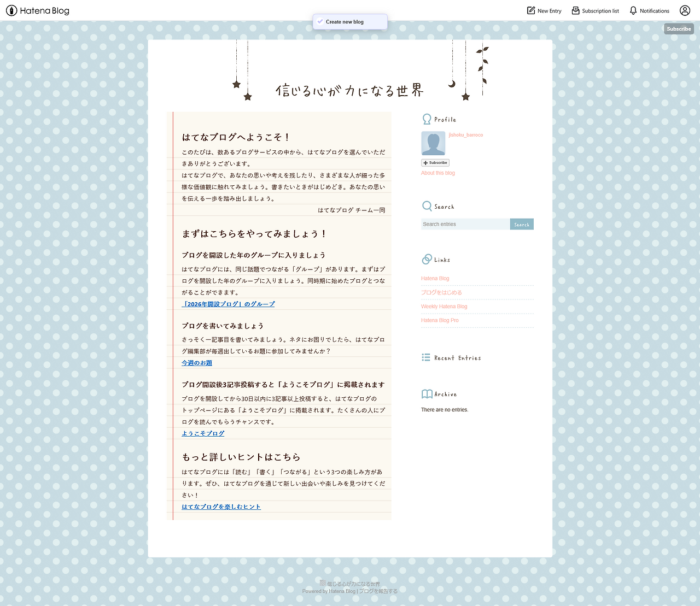Open the "Hatena Blog Pro" link
Viewport: 700px width, 606px height.
coord(440,320)
